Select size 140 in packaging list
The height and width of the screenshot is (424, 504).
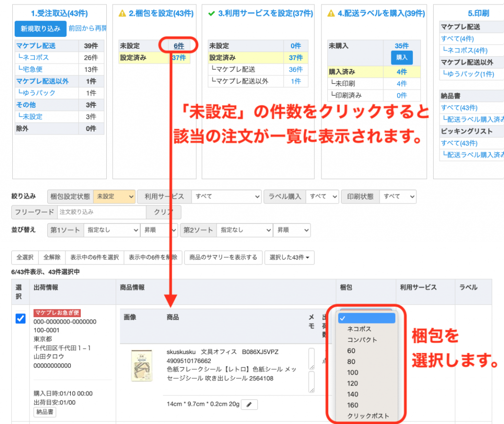pos(366,394)
